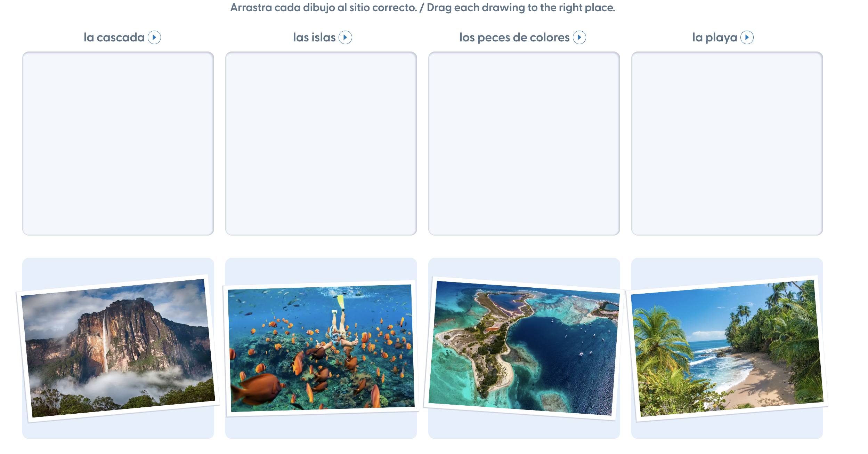
Task: Click the la playa label text
Action: 715,38
